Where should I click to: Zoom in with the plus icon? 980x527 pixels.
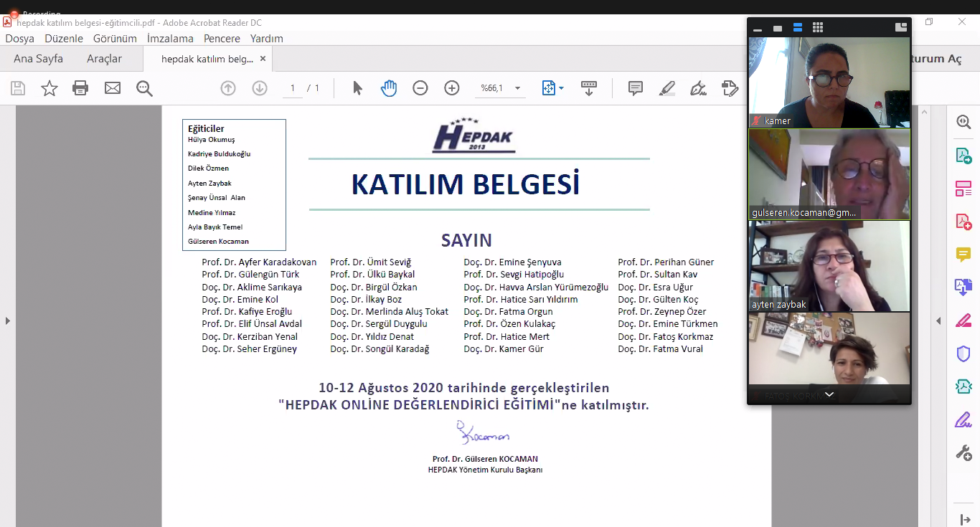(x=452, y=88)
